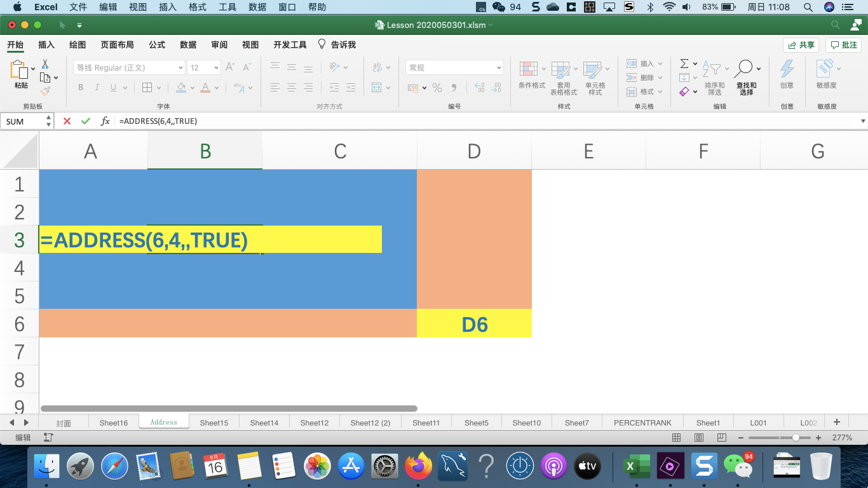Click the zoom slider handle

[796, 438]
